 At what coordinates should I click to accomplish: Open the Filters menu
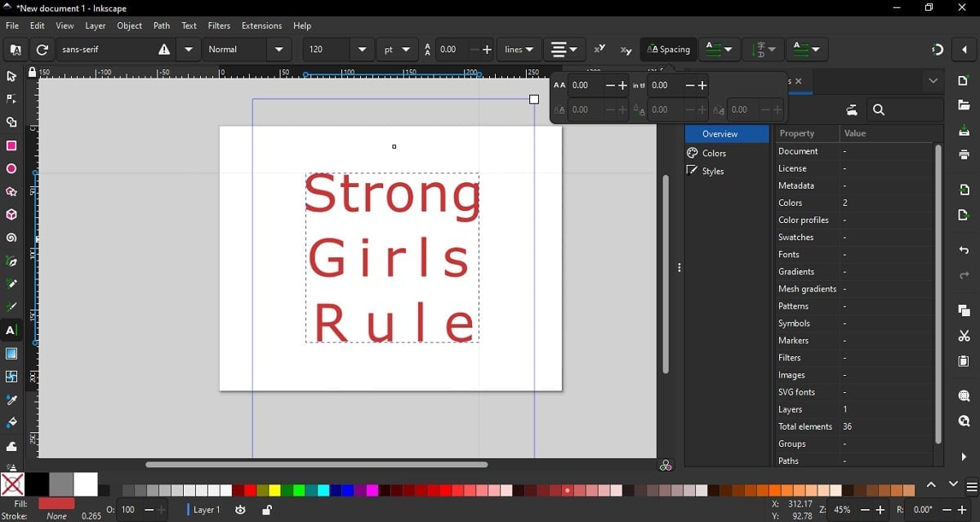point(219,25)
